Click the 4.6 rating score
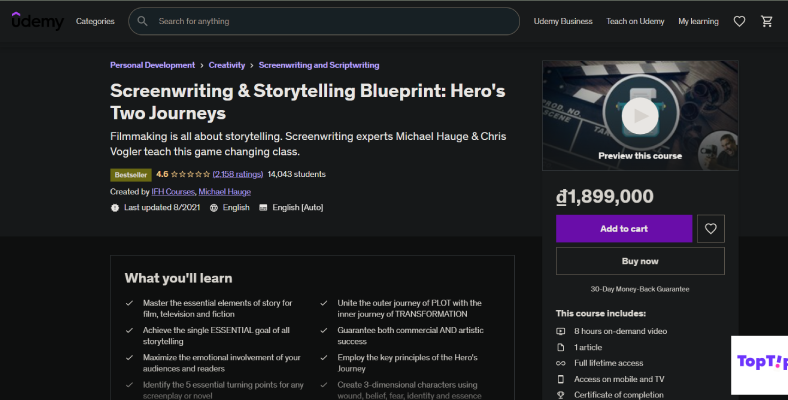Image resolution: width=788 pixels, height=400 pixels. point(162,174)
